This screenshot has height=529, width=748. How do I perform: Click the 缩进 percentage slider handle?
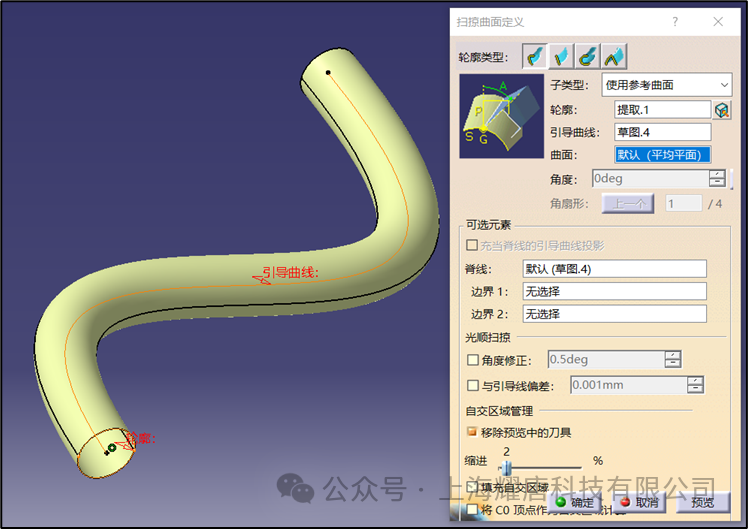506,468
